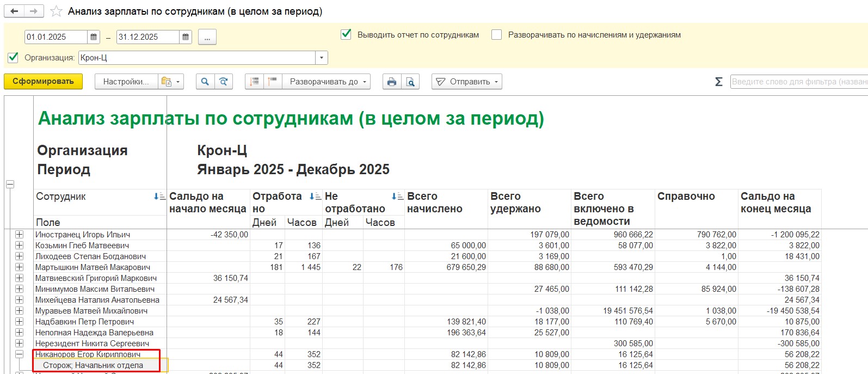Focus the filter word search field

(x=799, y=82)
